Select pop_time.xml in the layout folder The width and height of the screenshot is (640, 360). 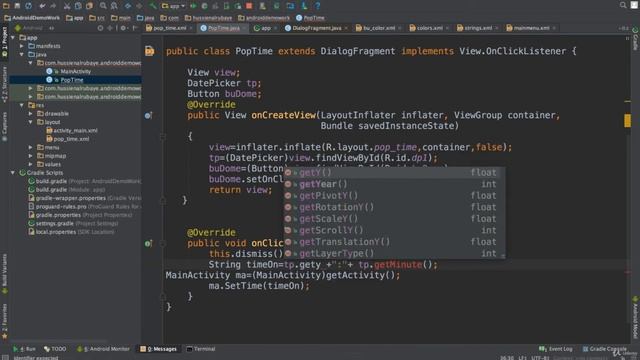[71, 139]
